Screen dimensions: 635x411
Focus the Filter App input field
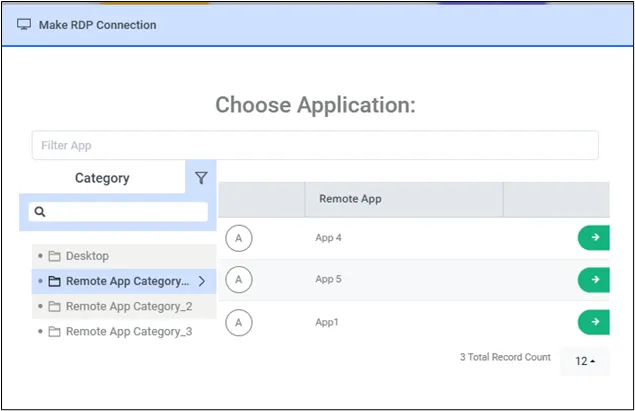click(315, 145)
